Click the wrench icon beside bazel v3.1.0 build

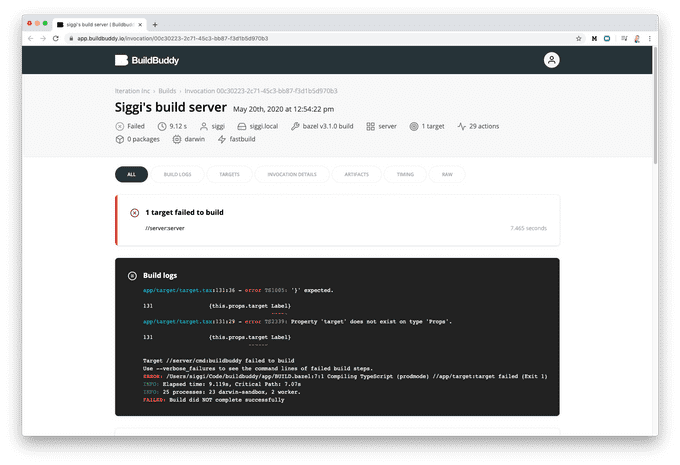(295, 126)
